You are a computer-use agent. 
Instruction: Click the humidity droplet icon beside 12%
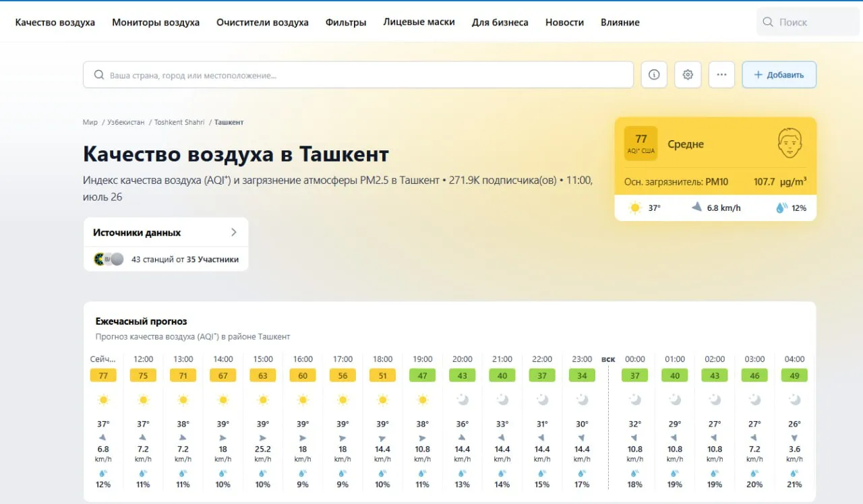781,208
